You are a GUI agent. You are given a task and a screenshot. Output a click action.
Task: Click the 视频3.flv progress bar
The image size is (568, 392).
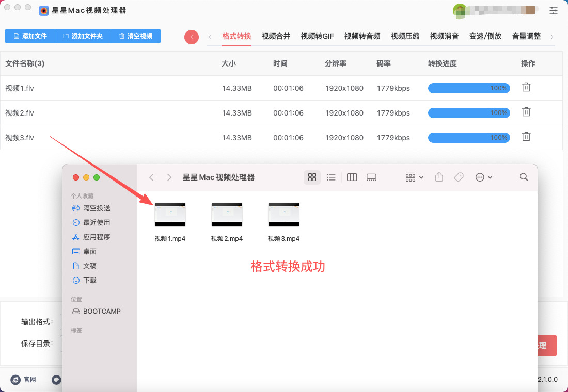pyautogui.click(x=469, y=138)
